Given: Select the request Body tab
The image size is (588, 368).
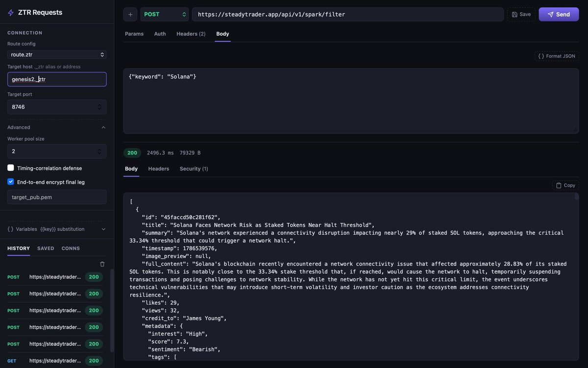Looking at the screenshot, I should point(222,34).
